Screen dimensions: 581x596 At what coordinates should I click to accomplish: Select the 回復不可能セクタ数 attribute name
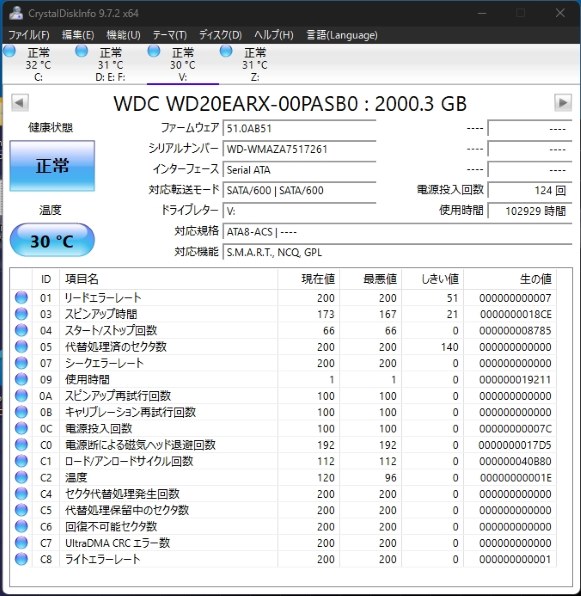tap(111, 526)
